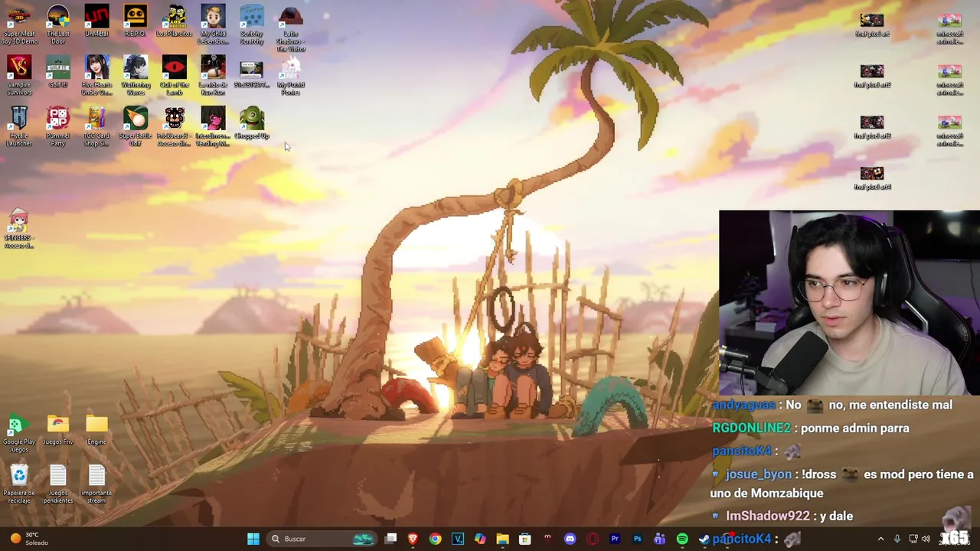
Task: Select the Cult of the Lamb shortcut
Action: (174, 76)
